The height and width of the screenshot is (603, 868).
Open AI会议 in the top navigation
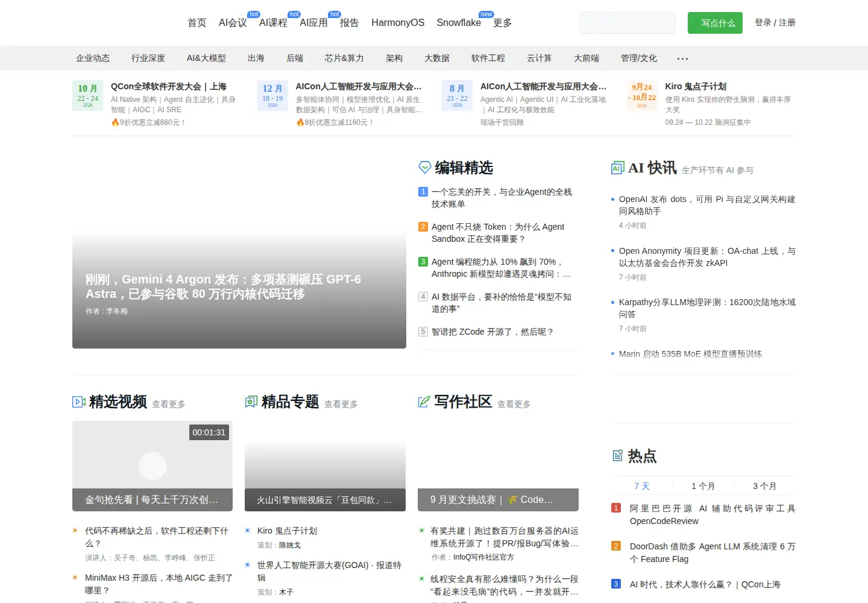(233, 23)
